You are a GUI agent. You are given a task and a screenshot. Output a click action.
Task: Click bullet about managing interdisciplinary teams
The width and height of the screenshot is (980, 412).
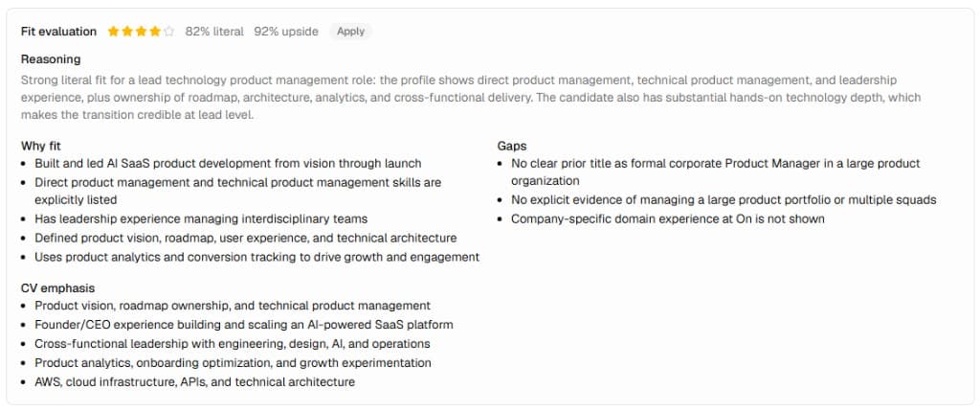tap(201, 219)
